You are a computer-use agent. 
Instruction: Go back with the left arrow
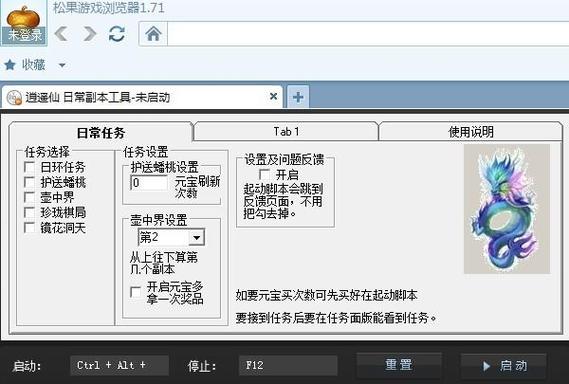tap(62, 34)
